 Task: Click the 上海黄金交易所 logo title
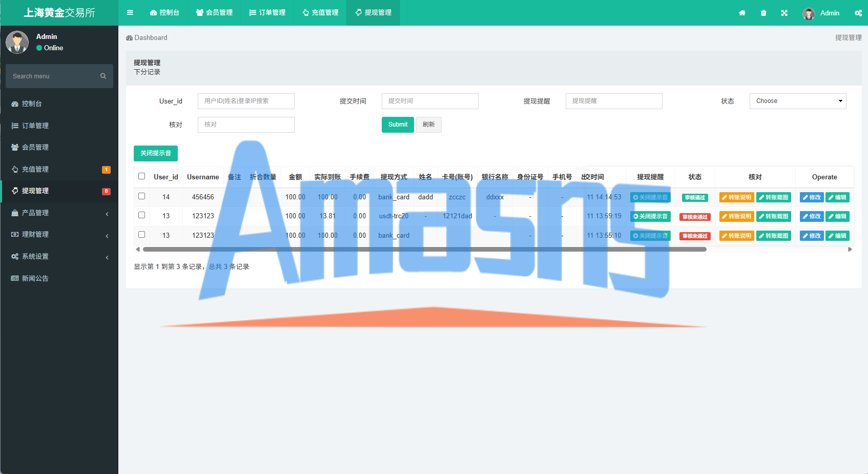click(59, 13)
